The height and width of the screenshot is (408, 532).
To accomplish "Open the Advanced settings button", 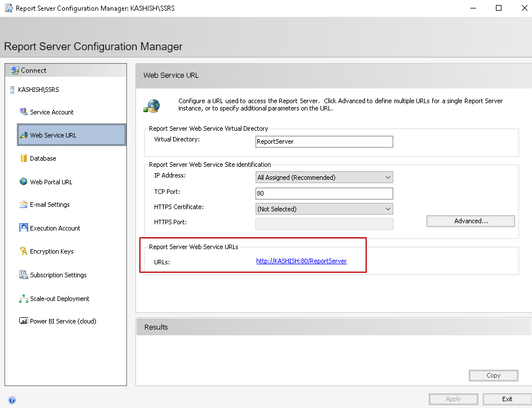I will [471, 221].
